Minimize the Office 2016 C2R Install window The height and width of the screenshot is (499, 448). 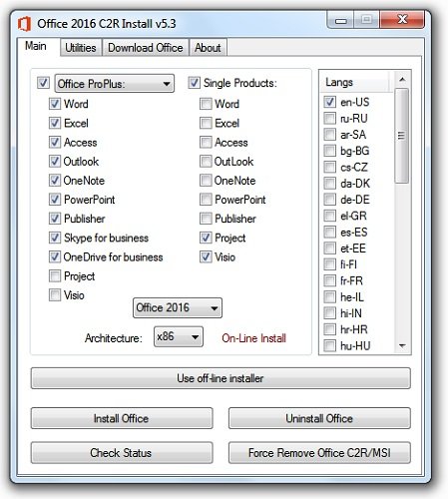[340, 20]
